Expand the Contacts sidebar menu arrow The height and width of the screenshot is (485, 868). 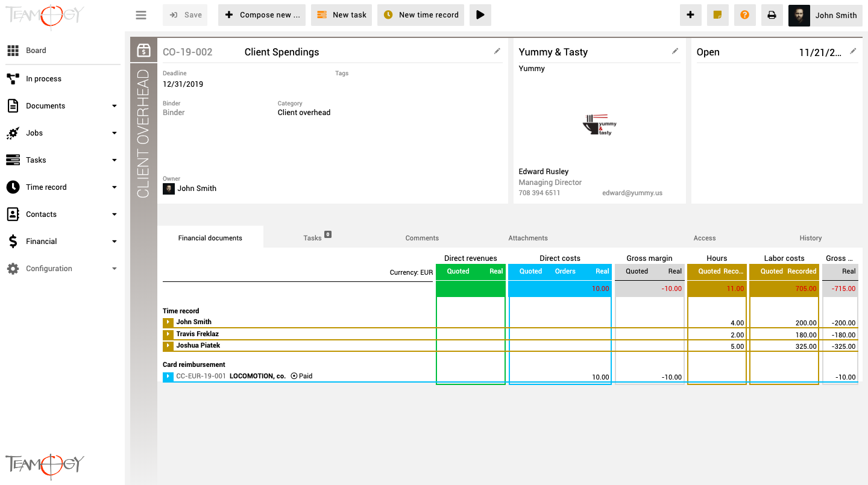[x=115, y=214]
